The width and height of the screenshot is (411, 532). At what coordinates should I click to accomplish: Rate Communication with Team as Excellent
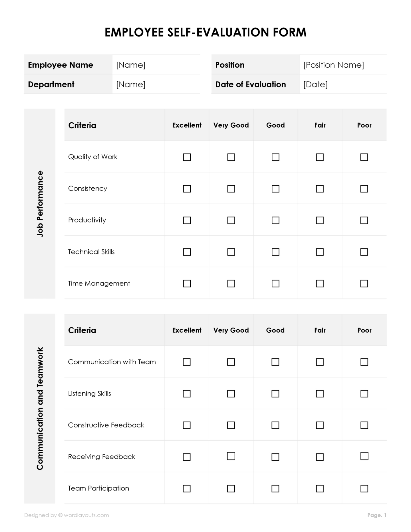187,362
